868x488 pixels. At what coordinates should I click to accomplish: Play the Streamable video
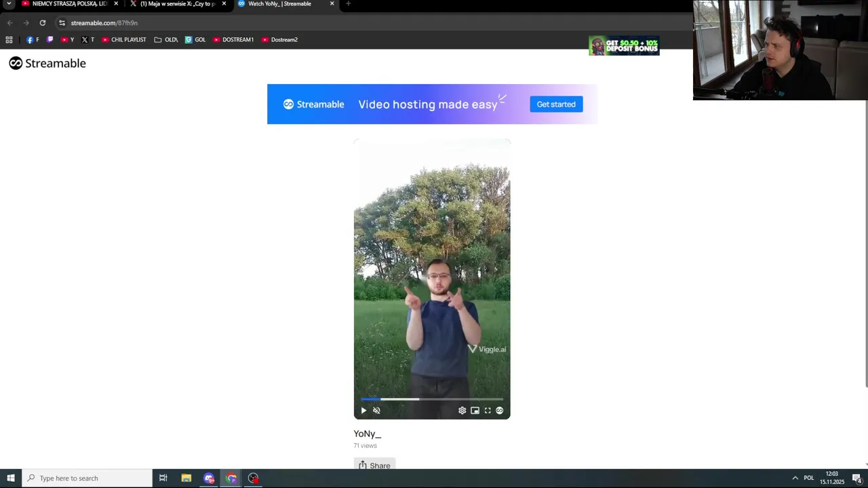point(363,410)
